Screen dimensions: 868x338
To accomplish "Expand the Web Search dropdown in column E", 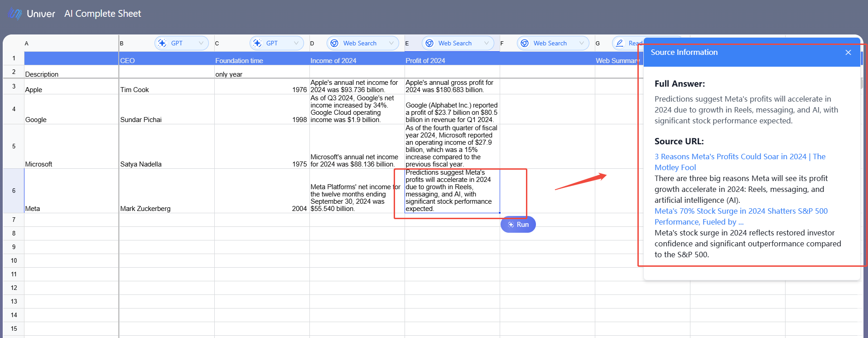I will tap(487, 43).
